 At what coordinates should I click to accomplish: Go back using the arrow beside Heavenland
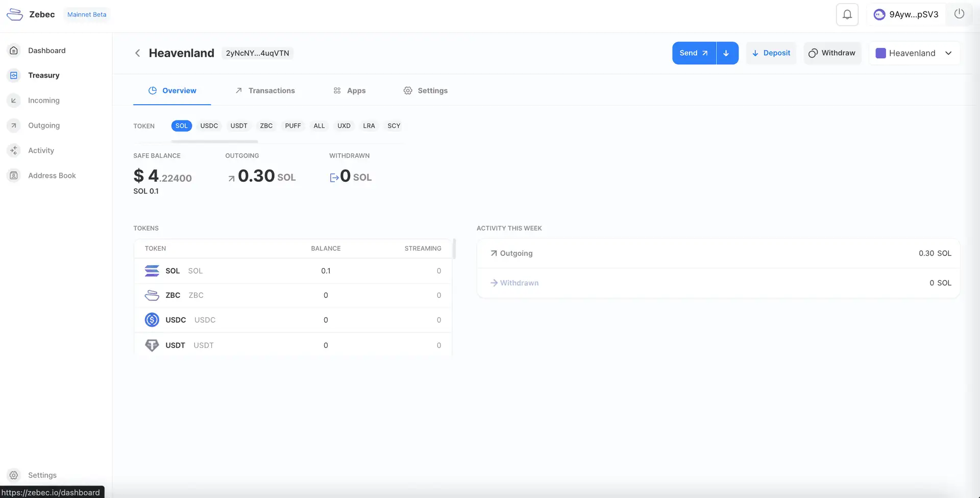(137, 53)
